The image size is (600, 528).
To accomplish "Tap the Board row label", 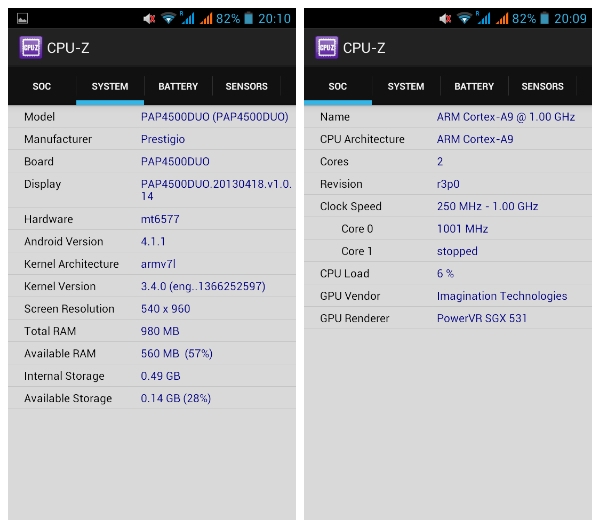I will [x=39, y=161].
